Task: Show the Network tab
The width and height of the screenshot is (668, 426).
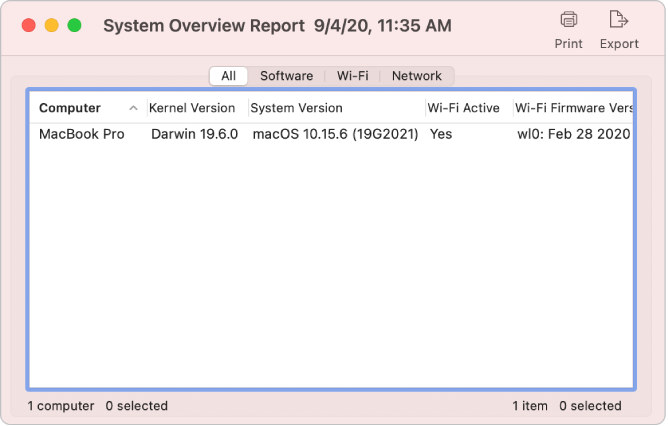Action: click(416, 76)
